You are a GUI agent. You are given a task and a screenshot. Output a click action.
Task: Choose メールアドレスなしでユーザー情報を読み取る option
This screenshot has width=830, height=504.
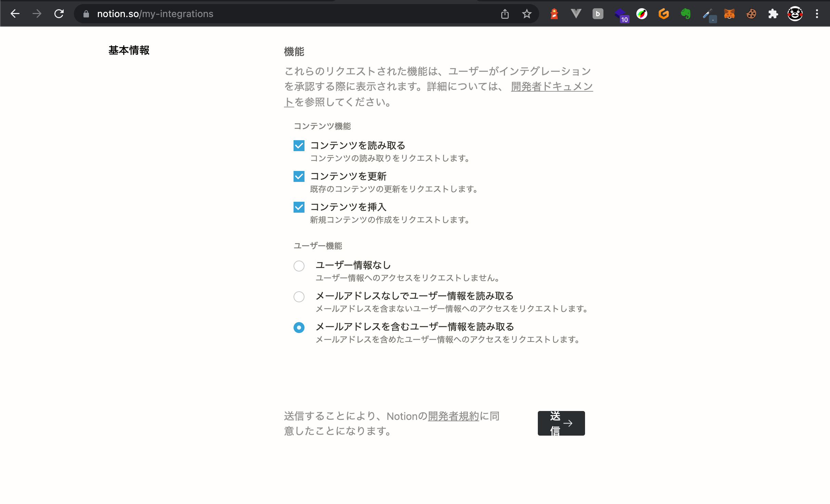299,297
